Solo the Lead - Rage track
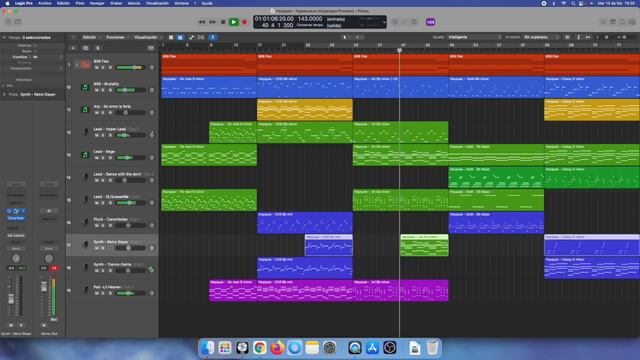 pyautogui.click(x=103, y=158)
